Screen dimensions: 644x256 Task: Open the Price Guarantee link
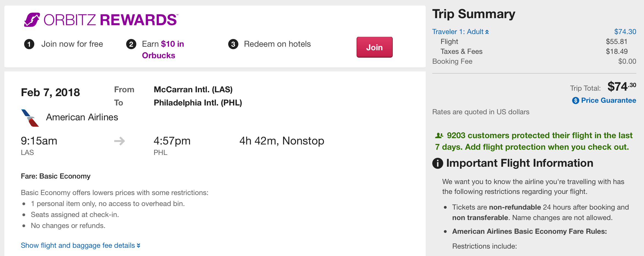pyautogui.click(x=608, y=101)
